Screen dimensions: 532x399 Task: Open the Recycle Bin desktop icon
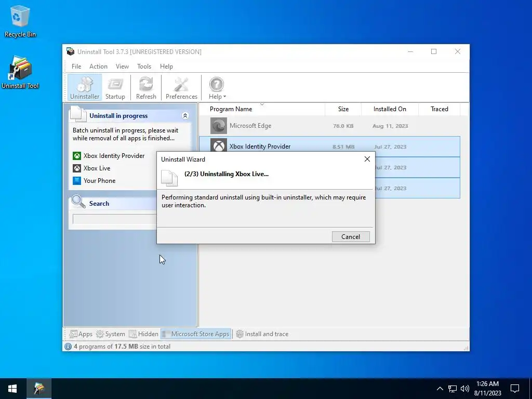tap(20, 21)
